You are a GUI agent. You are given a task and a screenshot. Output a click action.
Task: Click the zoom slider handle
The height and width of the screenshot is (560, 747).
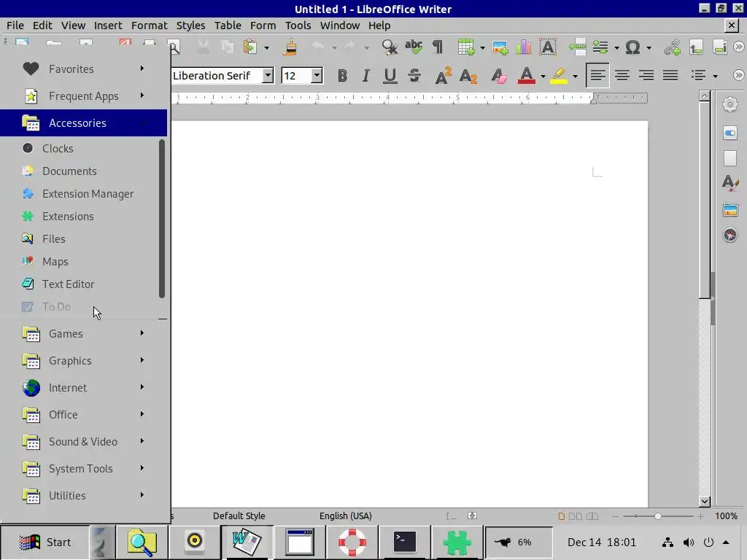click(657, 516)
